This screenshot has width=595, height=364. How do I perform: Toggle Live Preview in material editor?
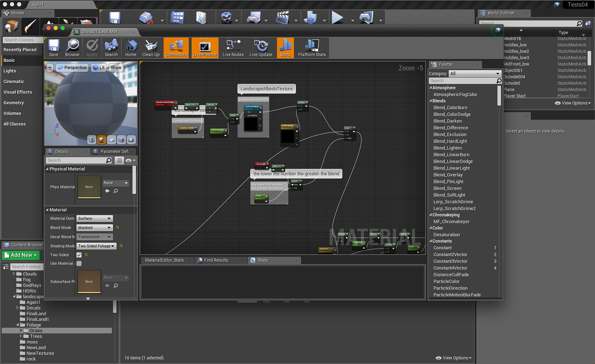pyautogui.click(x=205, y=48)
